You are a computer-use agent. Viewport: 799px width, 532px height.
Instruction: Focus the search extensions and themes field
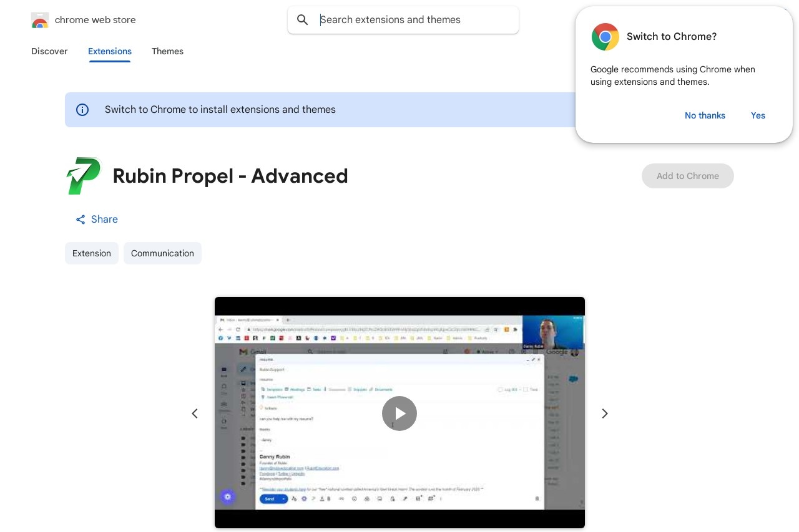click(403, 20)
